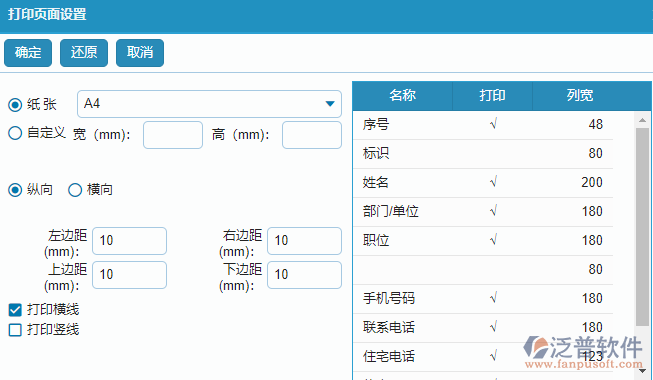
Task: Click the 确定 confirm button
Action: (x=28, y=53)
